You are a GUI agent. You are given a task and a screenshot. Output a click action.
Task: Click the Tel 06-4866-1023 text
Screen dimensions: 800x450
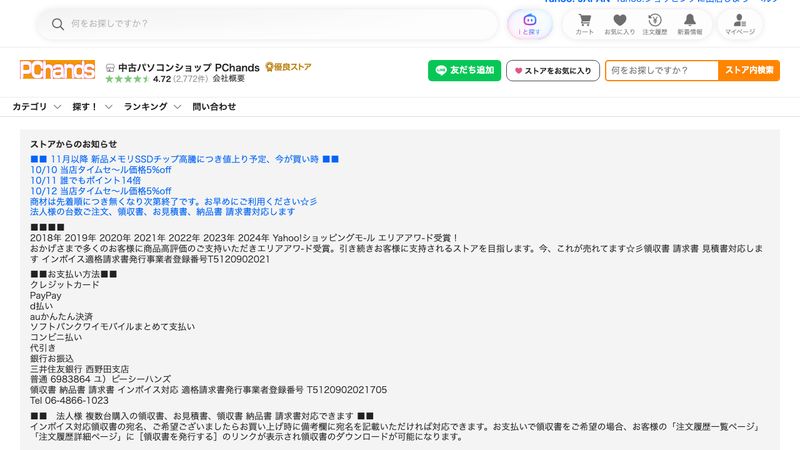click(69, 401)
